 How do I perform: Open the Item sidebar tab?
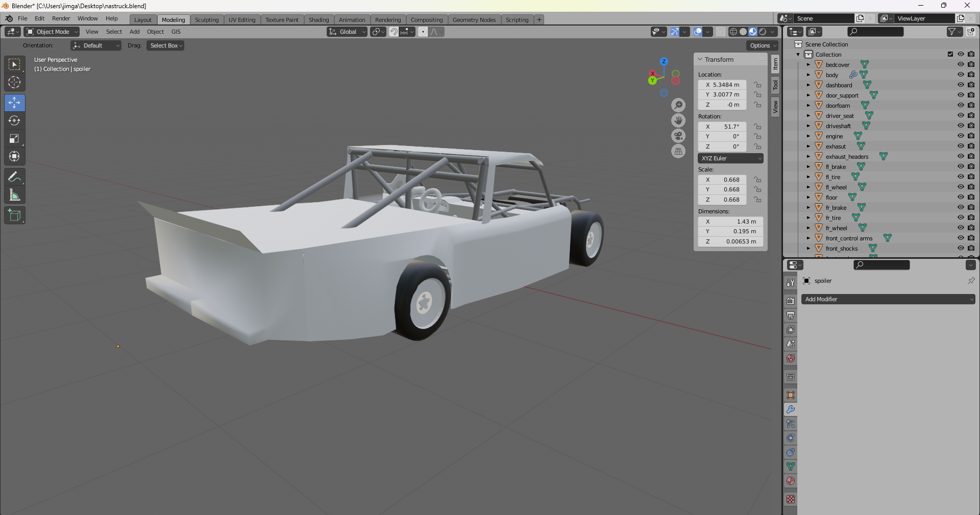pyautogui.click(x=775, y=64)
